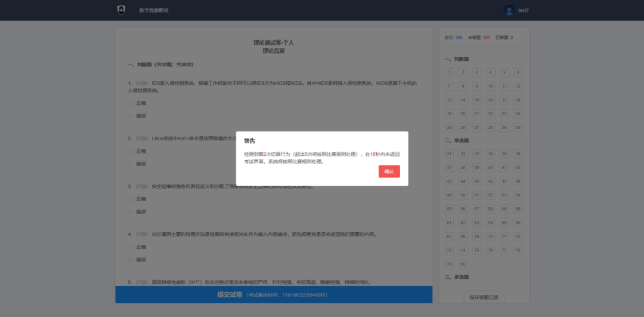Click the red 确认 button in warning dialog
The height and width of the screenshot is (317, 644).
(x=389, y=171)
